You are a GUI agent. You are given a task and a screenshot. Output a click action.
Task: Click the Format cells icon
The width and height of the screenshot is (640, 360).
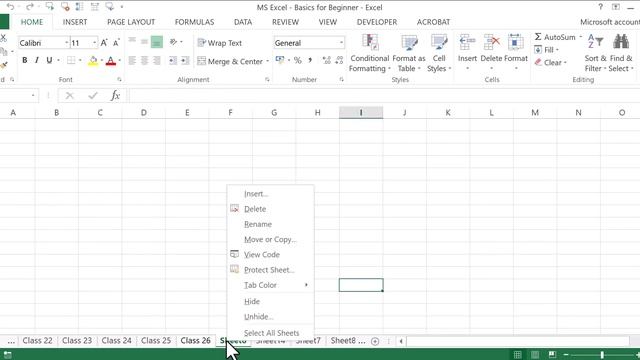(x=516, y=42)
